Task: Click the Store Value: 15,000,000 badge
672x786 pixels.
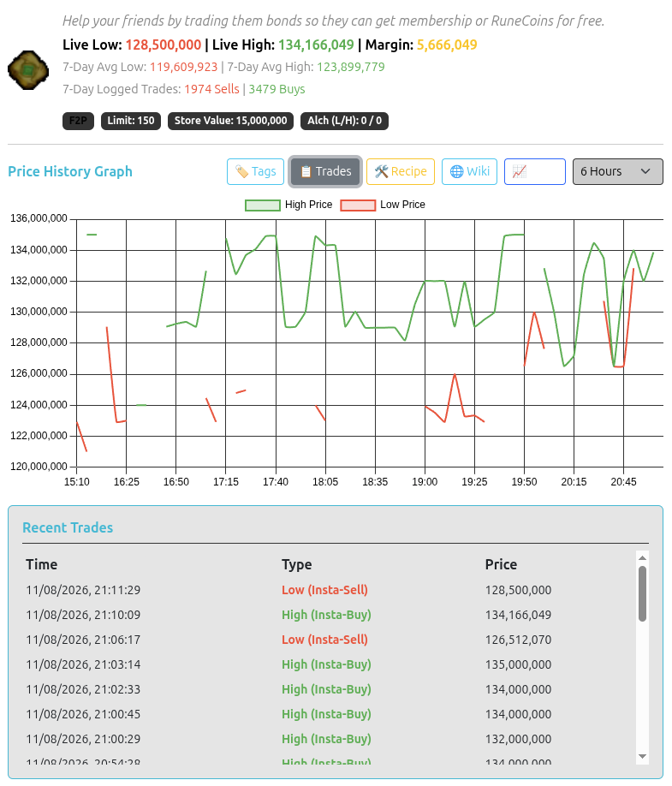Action: pos(230,121)
